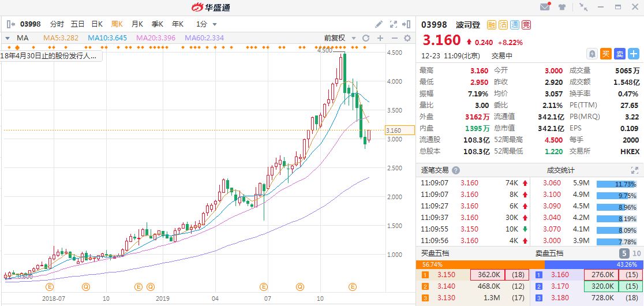Expand chart to fullscreen view
This screenshot has height=306, width=644.
[x=394, y=24]
